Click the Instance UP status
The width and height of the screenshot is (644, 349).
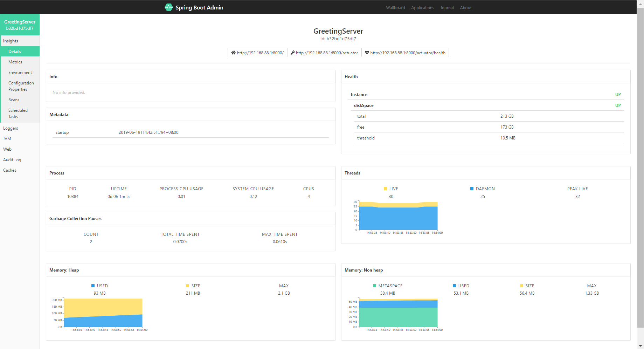click(618, 95)
